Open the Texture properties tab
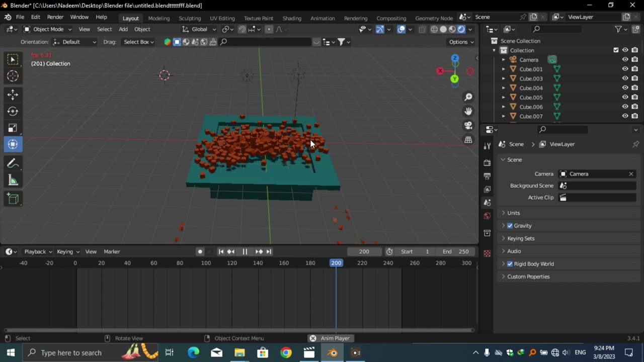Screen dimensions: 644x362 pos(487,254)
